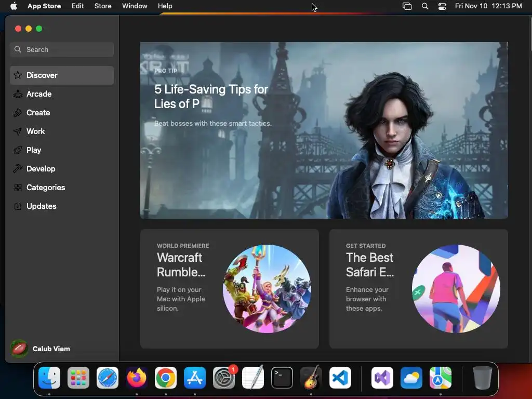Click the search magnifier icon in sidebar
The width and height of the screenshot is (532, 399).
(18, 49)
